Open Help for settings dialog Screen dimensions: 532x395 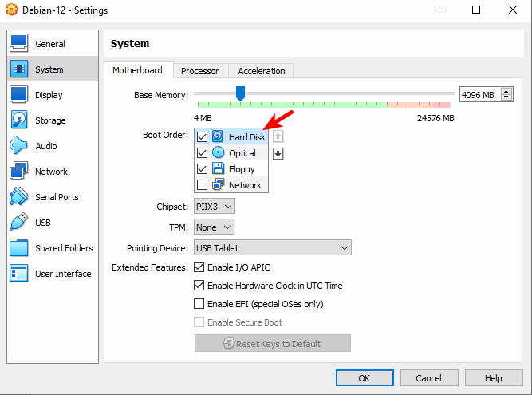[x=494, y=377]
